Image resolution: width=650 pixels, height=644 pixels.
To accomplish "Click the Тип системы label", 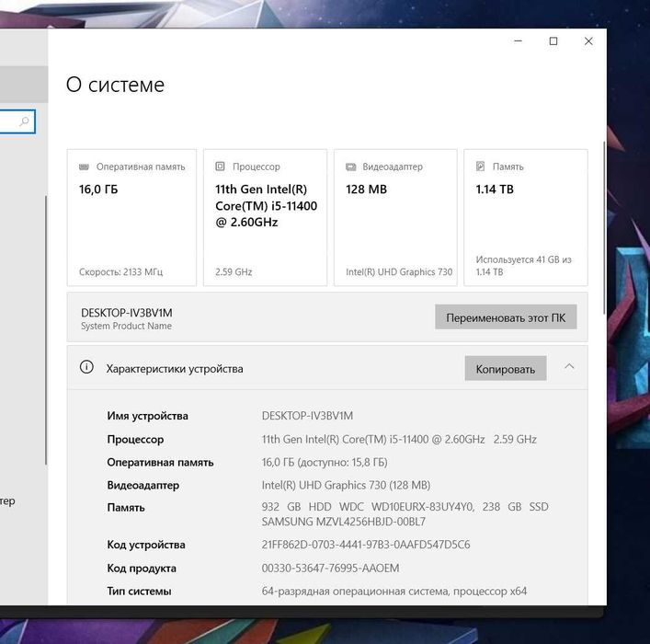I will [x=139, y=592].
